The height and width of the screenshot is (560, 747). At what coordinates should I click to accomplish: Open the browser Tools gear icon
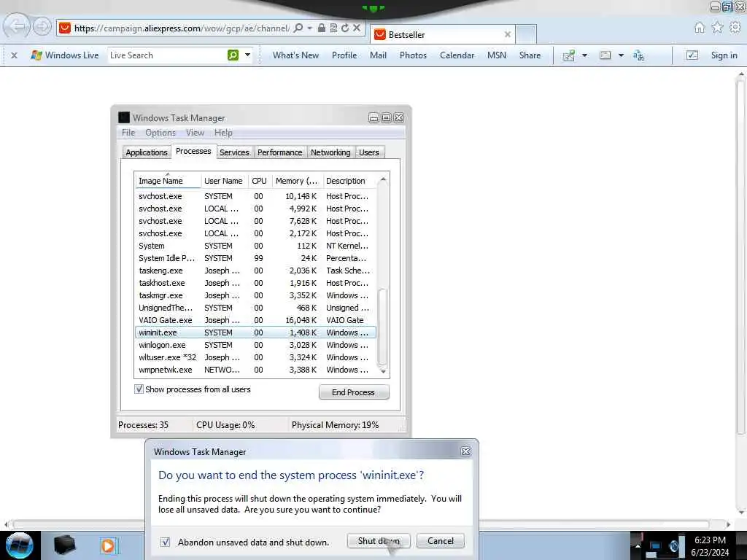click(735, 28)
